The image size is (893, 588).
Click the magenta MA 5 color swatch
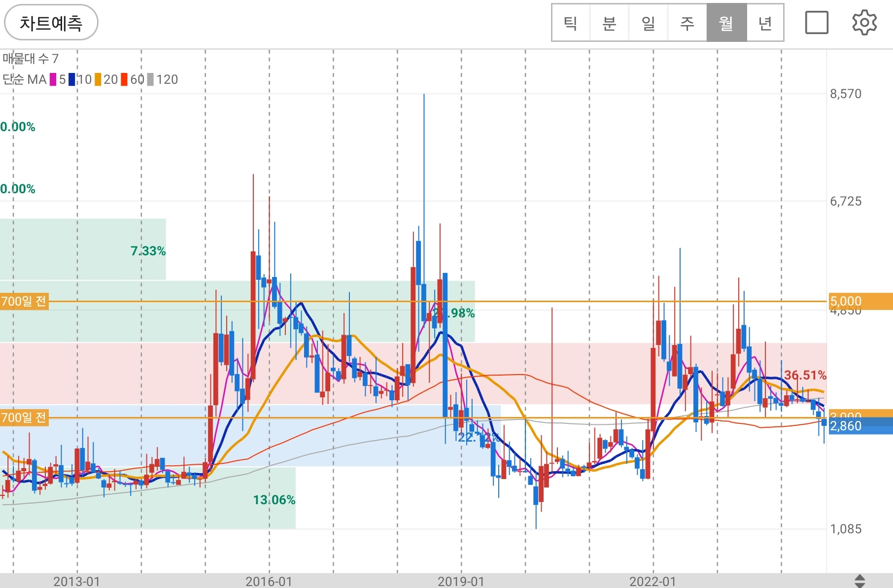pos(53,79)
